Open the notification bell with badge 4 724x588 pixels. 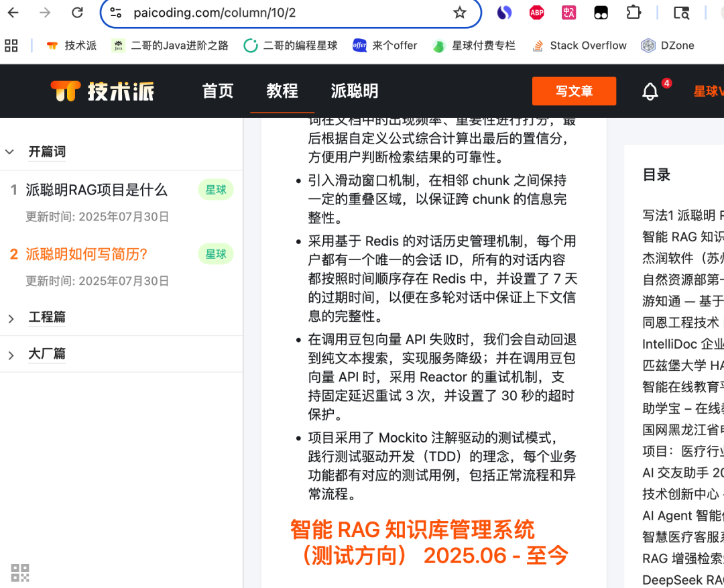[x=649, y=91]
